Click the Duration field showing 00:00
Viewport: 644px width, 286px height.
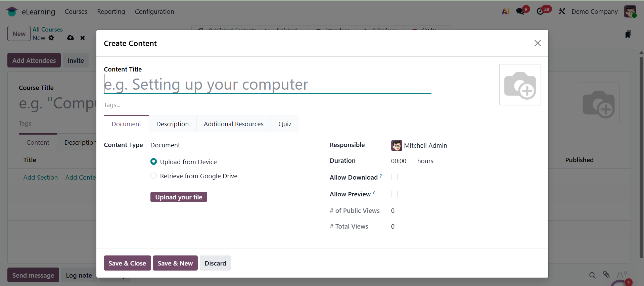click(399, 161)
